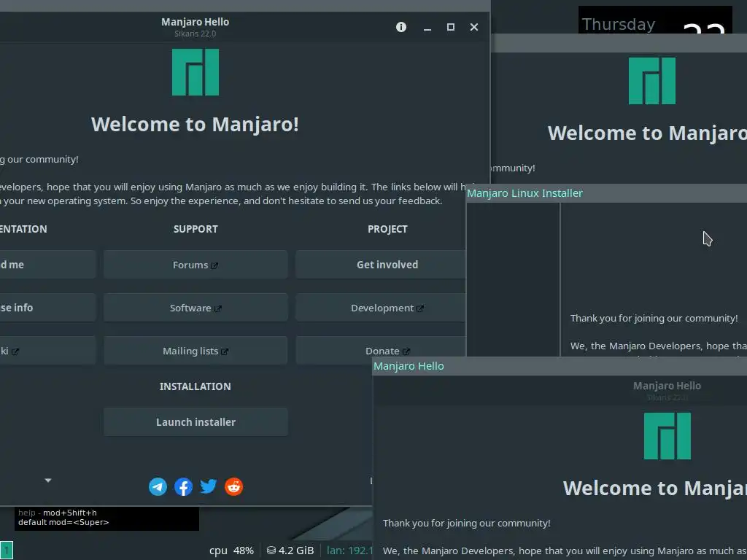This screenshot has height=560, width=747.
Task: Open the Facebook social icon
Action: [183, 486]
